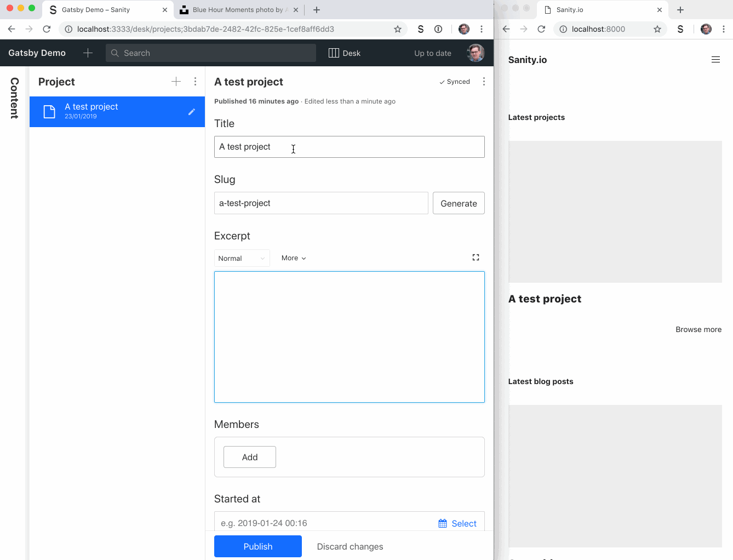
Task: Click the plus icon beside Project heading
Action: (x=176, y=81)
